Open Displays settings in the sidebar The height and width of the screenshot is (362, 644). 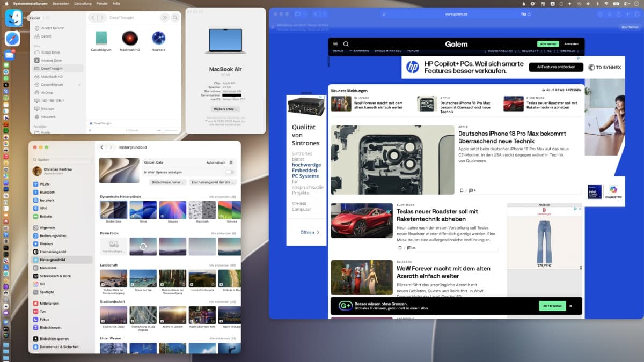point(62,243)
